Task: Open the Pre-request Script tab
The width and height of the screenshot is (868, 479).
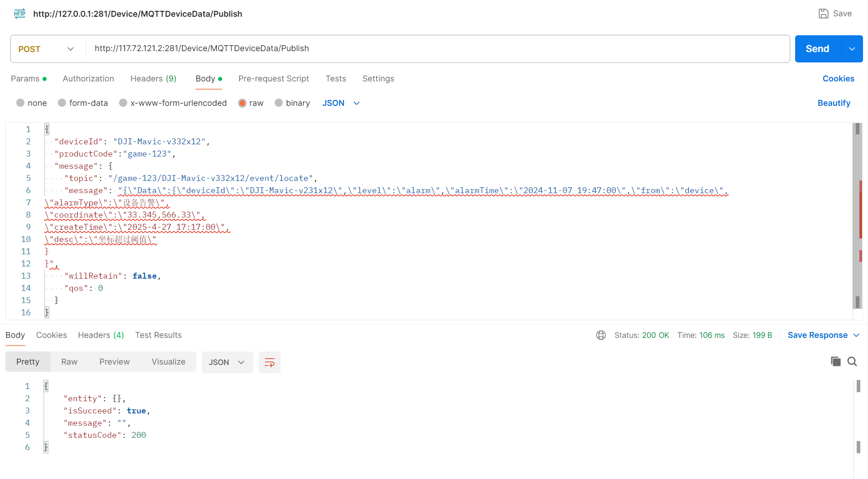Action: click(273, 79)
